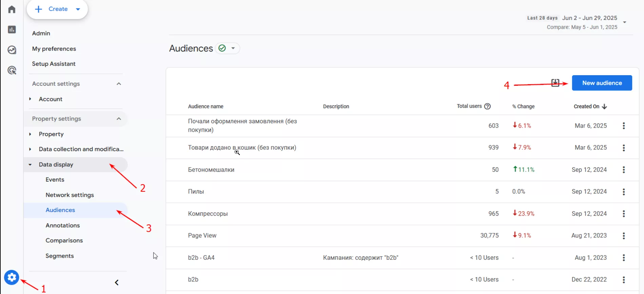
Task: Open Reports bar chart icon
Action: click(x=12, y=30)
